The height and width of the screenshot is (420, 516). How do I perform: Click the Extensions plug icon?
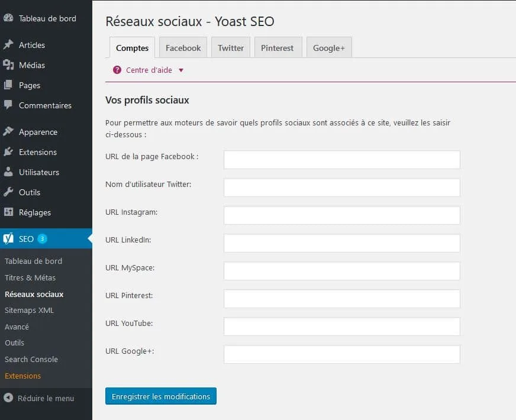tap(8, 151)
